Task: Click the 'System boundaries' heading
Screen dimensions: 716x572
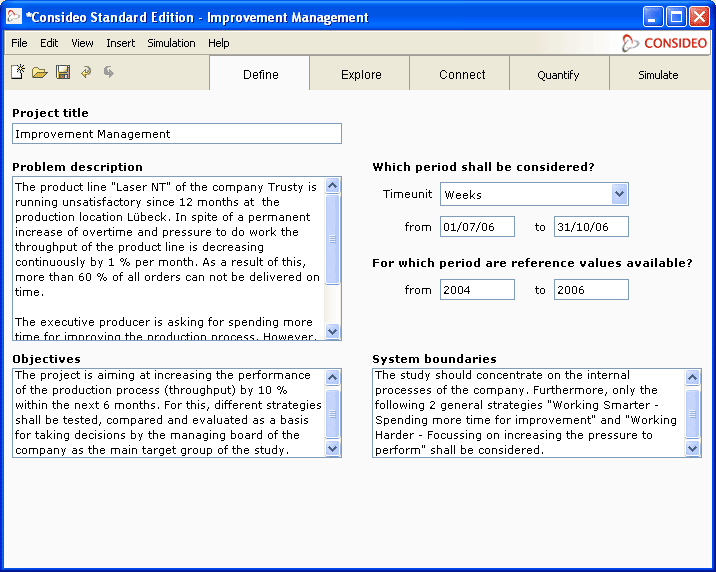Action: [x=434, y=359]
